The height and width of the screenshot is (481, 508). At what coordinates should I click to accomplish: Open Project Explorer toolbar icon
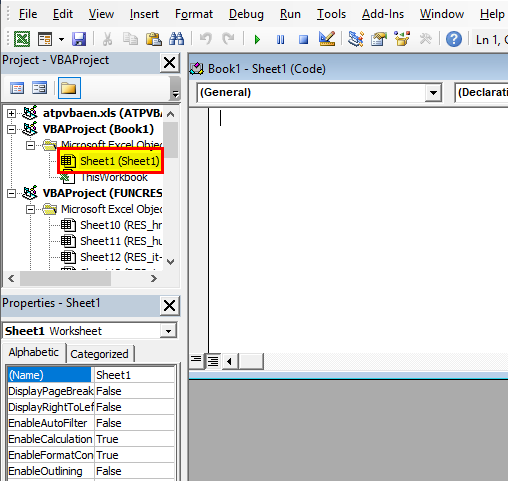[x=356, y=39]
